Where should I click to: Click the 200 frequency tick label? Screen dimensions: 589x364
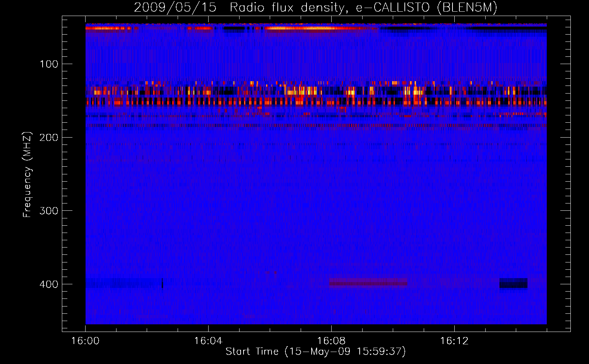click(49, 138)
